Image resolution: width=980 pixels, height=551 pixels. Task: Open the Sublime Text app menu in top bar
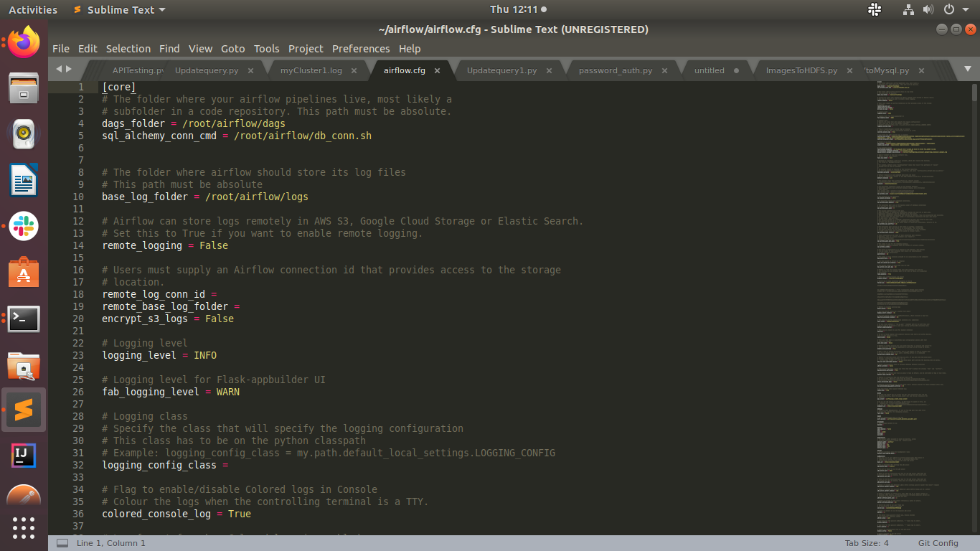118,10
